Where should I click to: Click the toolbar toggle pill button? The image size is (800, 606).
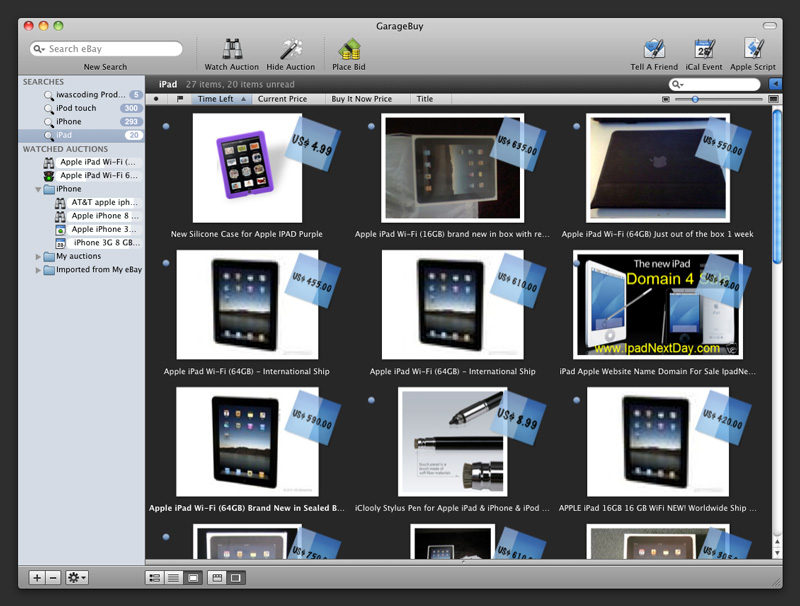769,26
